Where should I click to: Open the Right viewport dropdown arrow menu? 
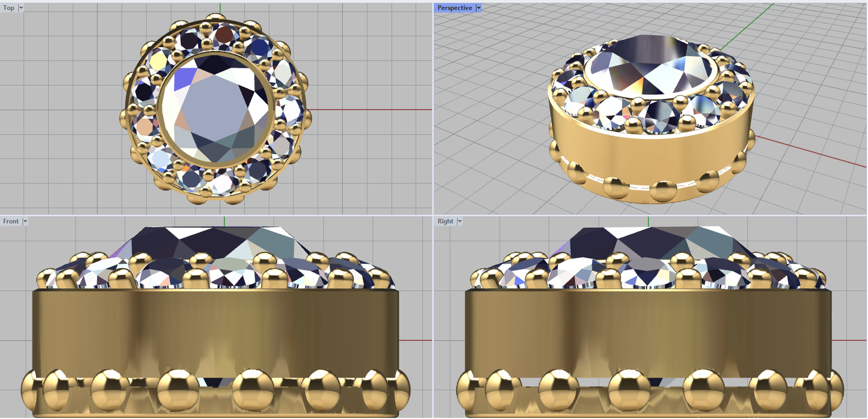(x=459, y=221)
